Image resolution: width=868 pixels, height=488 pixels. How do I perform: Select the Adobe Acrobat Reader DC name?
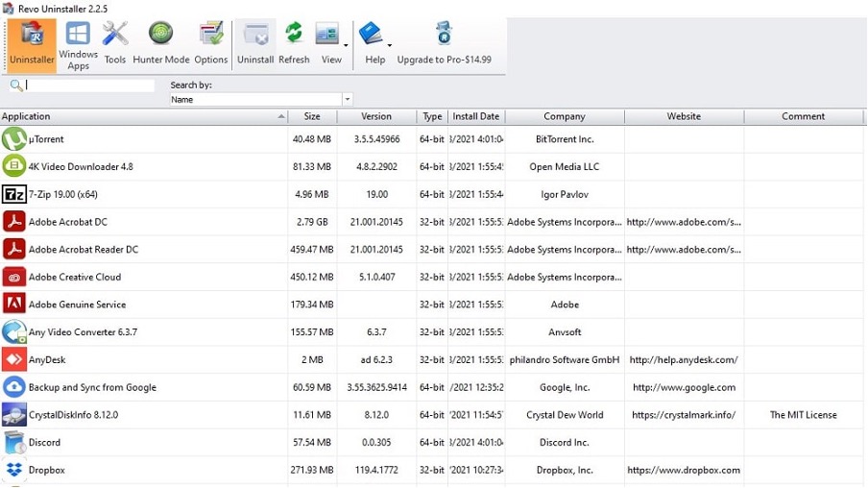pyautogui.click(x=84, y=249)
